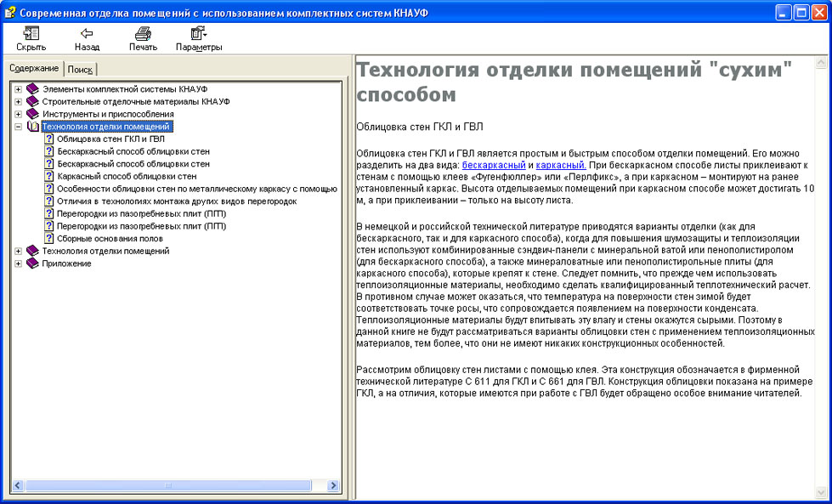Click the Скрыть (Hide) toolbar icon

tap(31, 34)
